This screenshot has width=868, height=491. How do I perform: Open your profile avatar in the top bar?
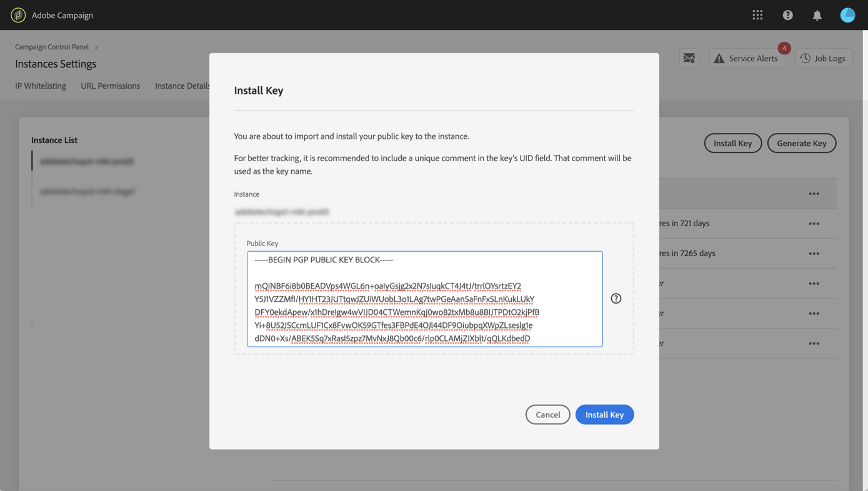[x=847, y=14]
